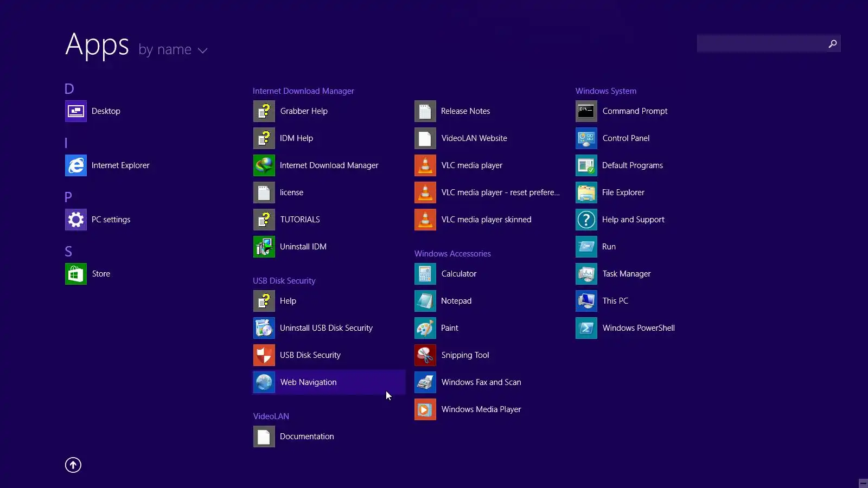
Task: Open Web Navigation globe icon
Action: [x=264, y=382]
